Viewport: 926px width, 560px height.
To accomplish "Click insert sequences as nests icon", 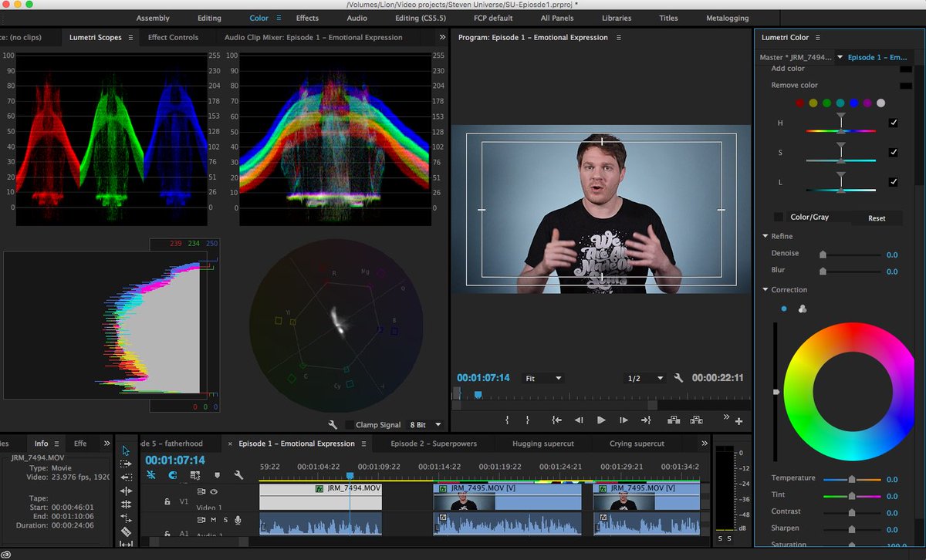I will pyautogui.click(x=151, y=476).
